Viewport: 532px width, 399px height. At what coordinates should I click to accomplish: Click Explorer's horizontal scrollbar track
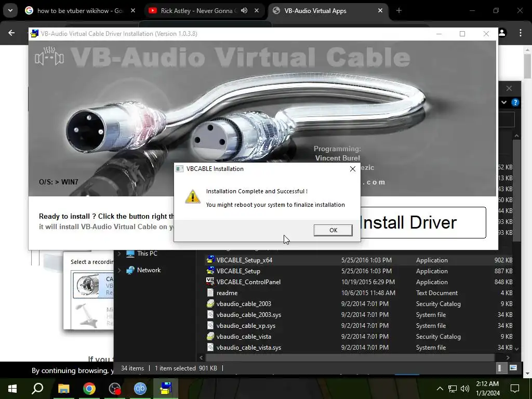pyautogui.click(x=350, y=357)
